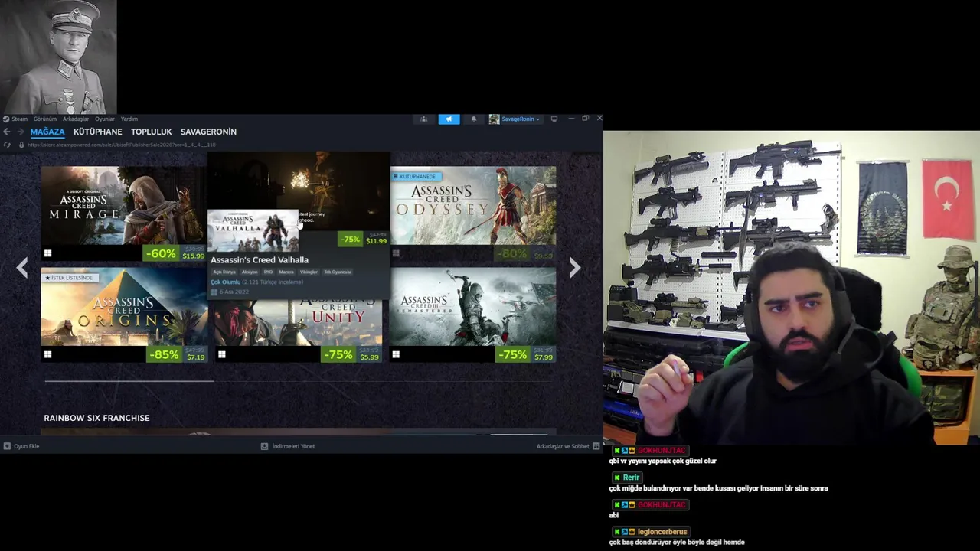
Task: Switch to the MAĞAZA tab
Action: pyautogui.click(x=47, y=132)
